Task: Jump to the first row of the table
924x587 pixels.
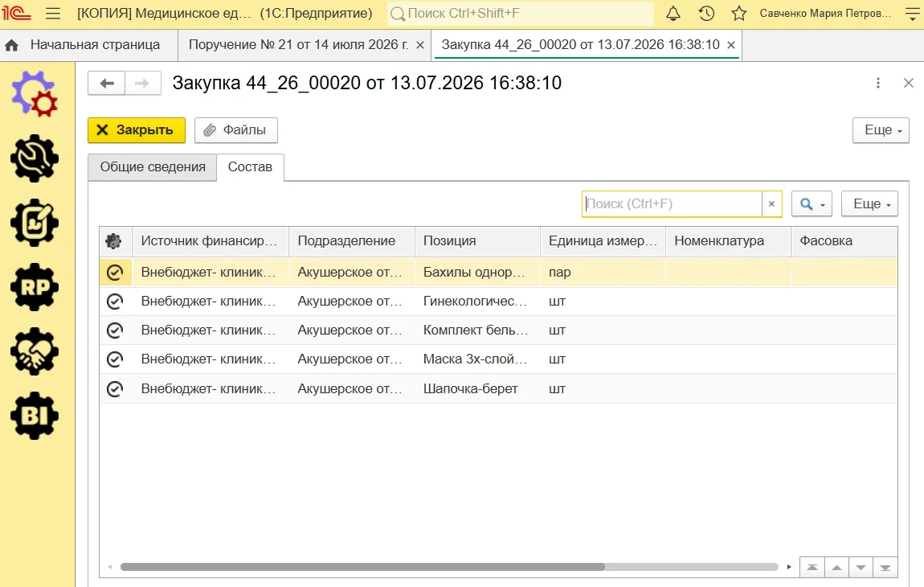Action: point(812,568)
